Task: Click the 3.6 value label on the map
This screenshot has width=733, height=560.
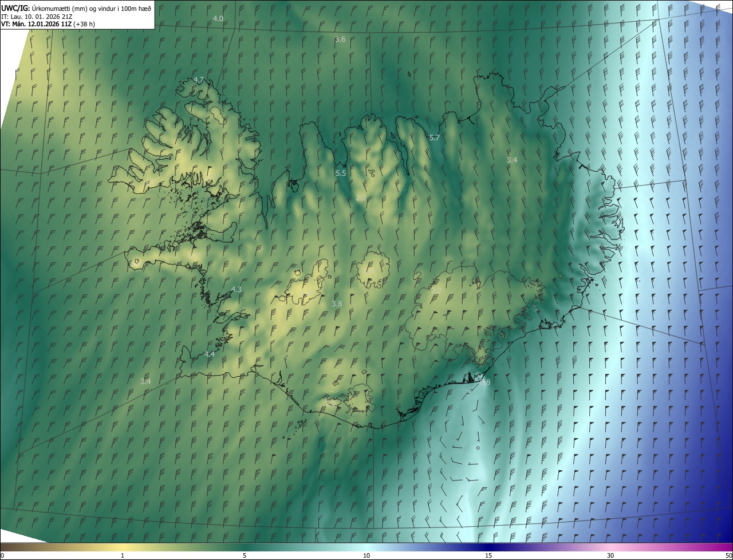Action: click(x=340, y=39)
